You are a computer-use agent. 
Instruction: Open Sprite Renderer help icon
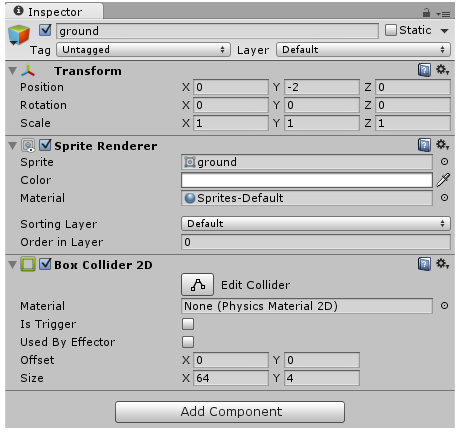coord(424,145)
